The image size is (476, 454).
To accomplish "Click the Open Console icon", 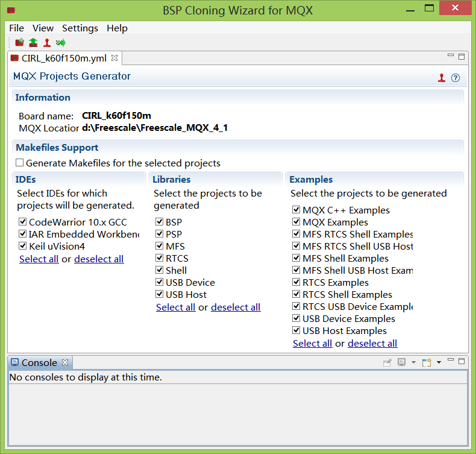I will pyautogui.click(x=427, y=362).
